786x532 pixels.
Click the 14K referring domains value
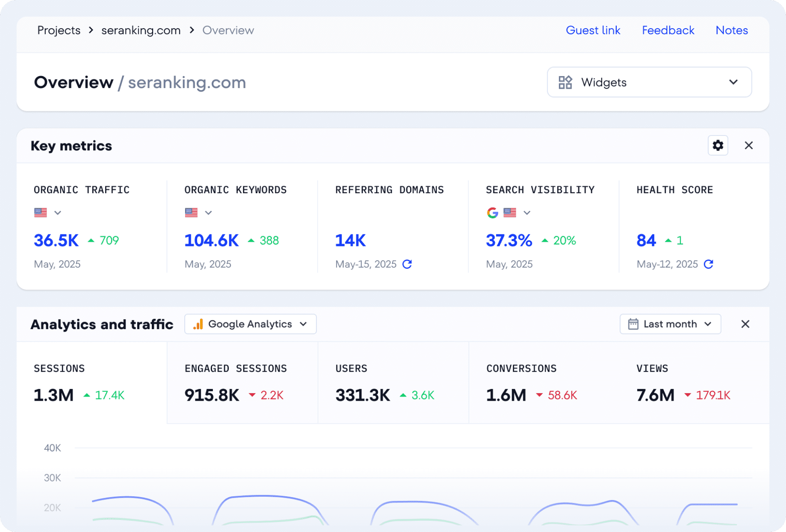tap(351, 240)
